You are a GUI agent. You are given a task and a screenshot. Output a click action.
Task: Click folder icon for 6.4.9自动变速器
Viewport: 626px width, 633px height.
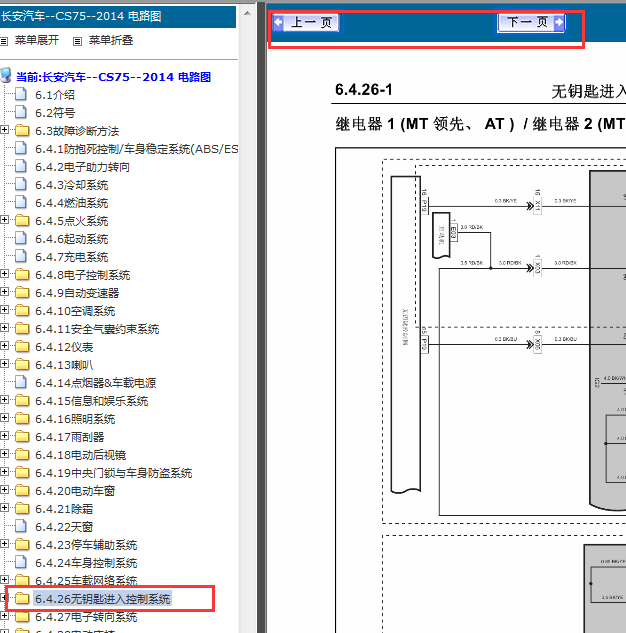pyautogui.click(x=22, y=292)
